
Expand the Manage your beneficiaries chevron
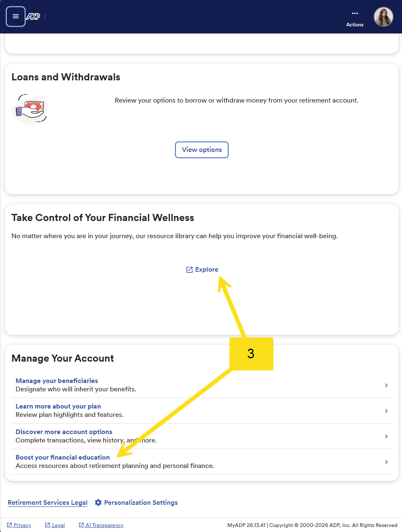tap(386, 385)
